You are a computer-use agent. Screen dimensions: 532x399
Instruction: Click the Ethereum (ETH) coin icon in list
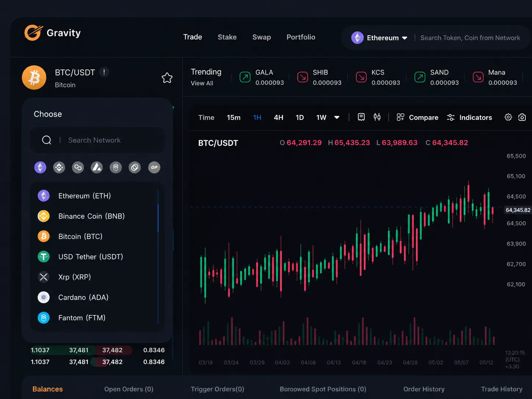44,196
